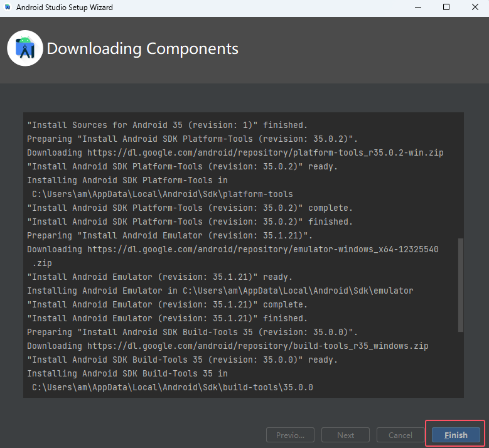Click the small Android Studio title bar icon
Image resolution: width=489 pixels, height=448 pixels.
click(x=8, y=7)
